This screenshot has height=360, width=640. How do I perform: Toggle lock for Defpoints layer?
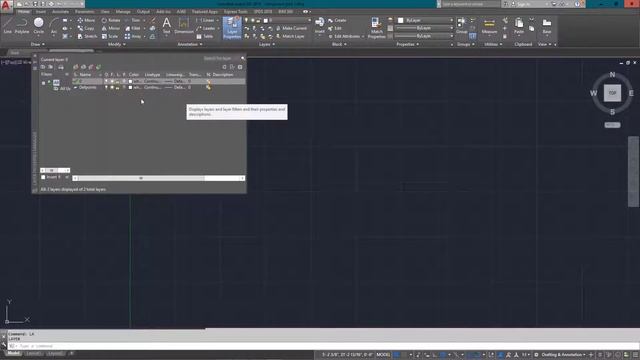tap(118, 87)
